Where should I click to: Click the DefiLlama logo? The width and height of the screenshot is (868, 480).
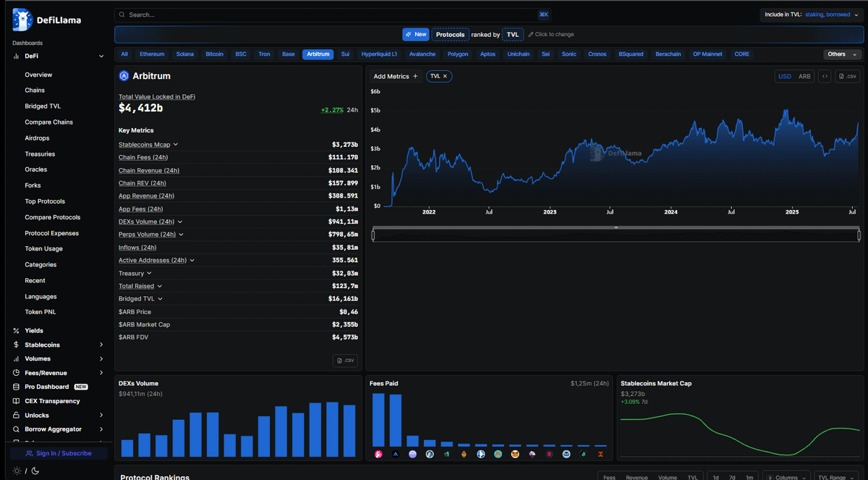46,20
